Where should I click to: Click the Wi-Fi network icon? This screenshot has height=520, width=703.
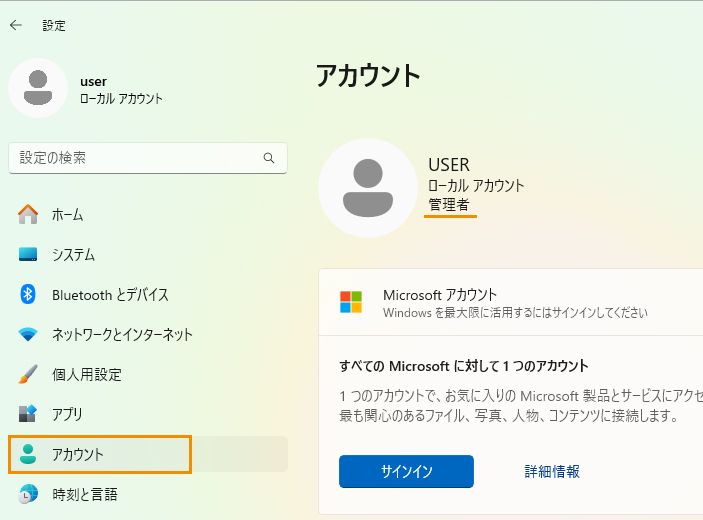click(x=28, y=334)
